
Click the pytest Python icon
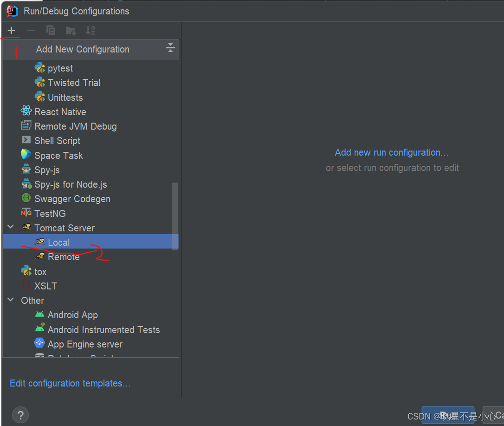[40, 68]
